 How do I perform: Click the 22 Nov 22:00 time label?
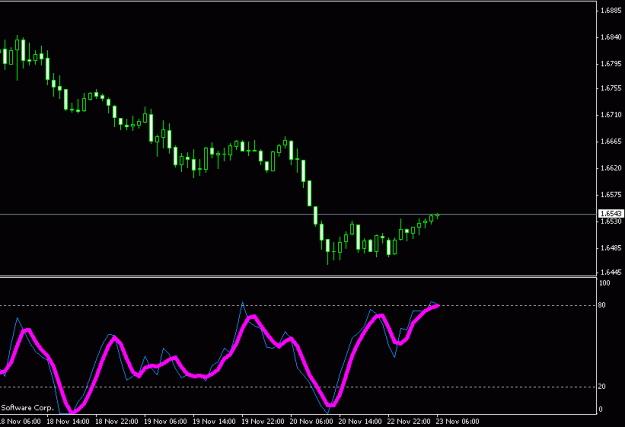[x=409, y=421]
